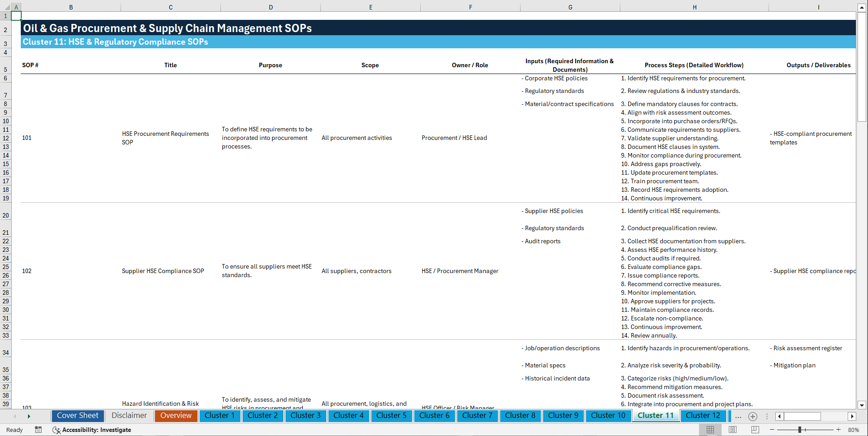
Task: Click the 80% zoom level indicator
Action: (853, 430)
